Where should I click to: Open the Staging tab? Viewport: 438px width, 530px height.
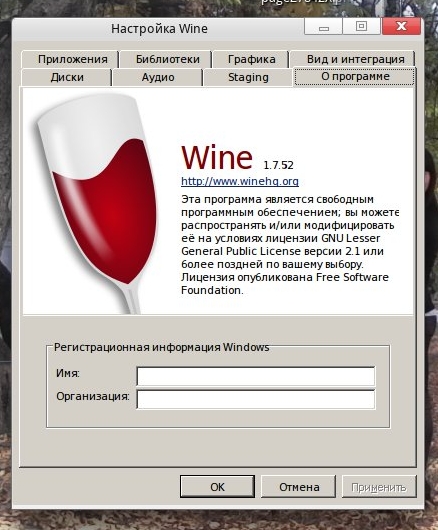coord(248,77)
